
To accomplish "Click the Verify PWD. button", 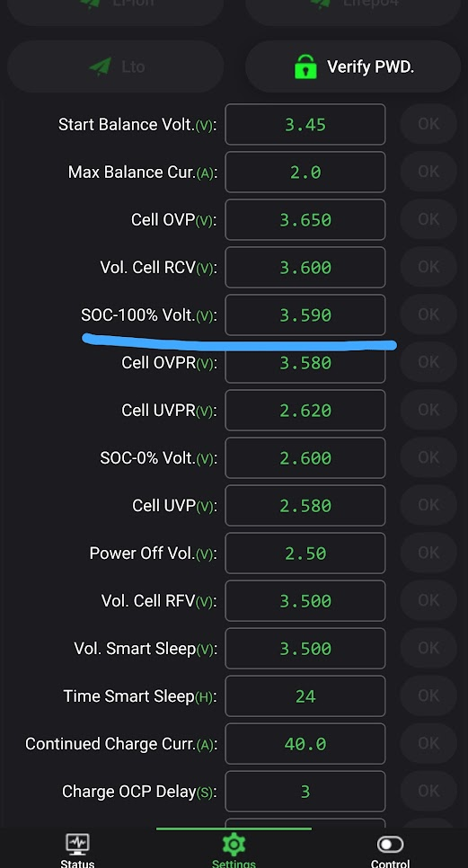I will (x=353, y=67).
